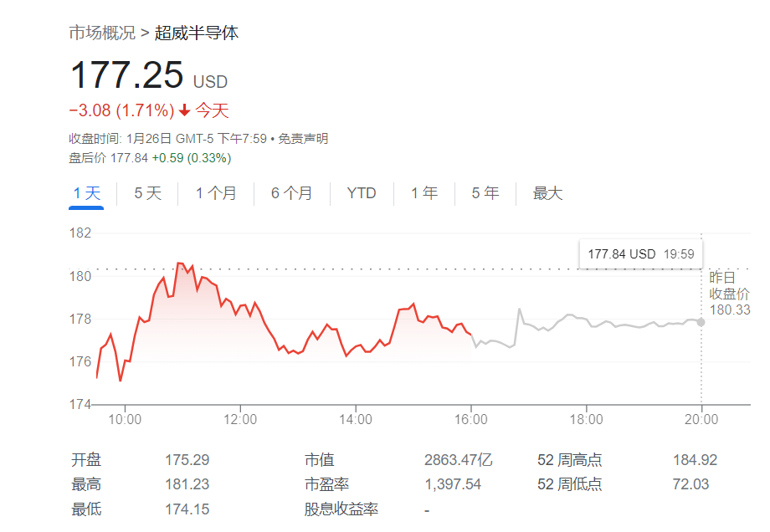770x532 pixels.
Task: Click the after-hours change +0.59 (0.33%)
Action: point(192,158)
